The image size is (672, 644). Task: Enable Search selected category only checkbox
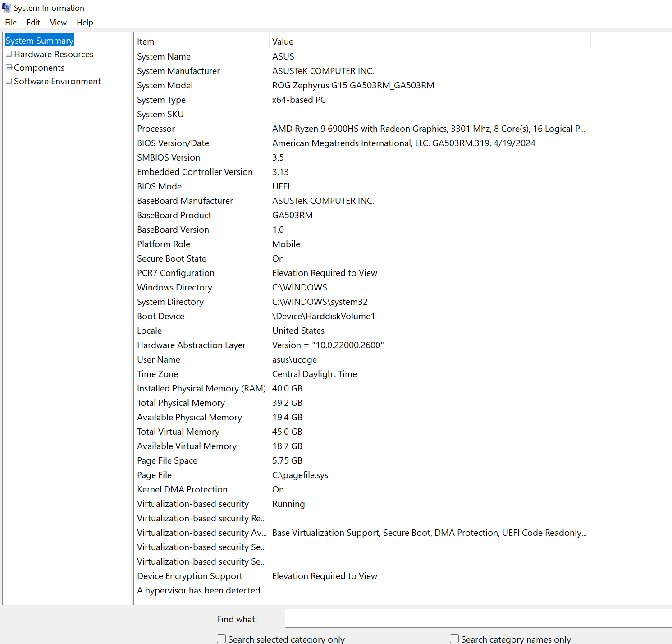[221, 639]
